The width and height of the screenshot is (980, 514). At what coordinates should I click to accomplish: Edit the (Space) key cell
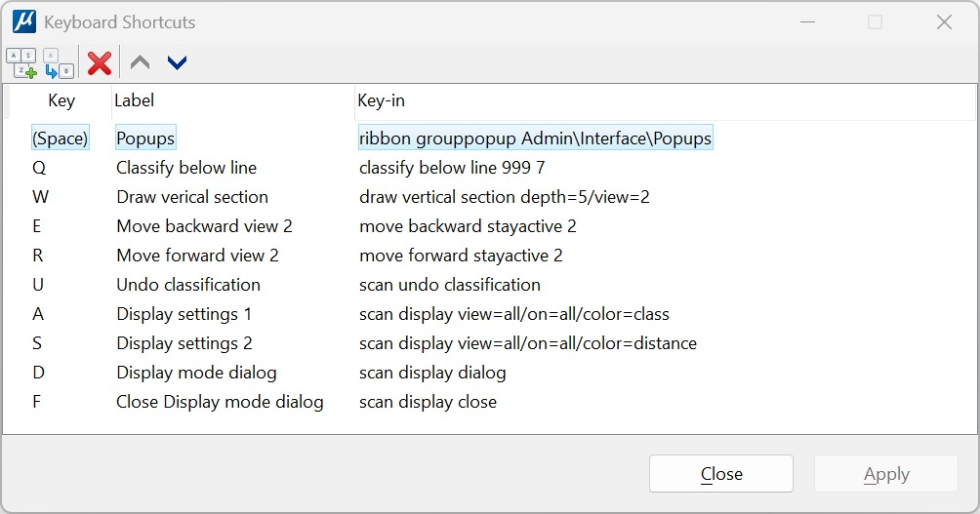[60, 138]
